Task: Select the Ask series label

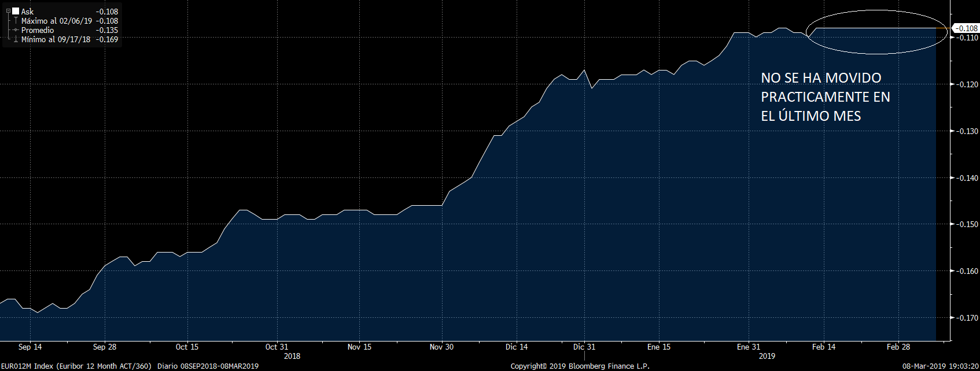Action: pos(27,12)
